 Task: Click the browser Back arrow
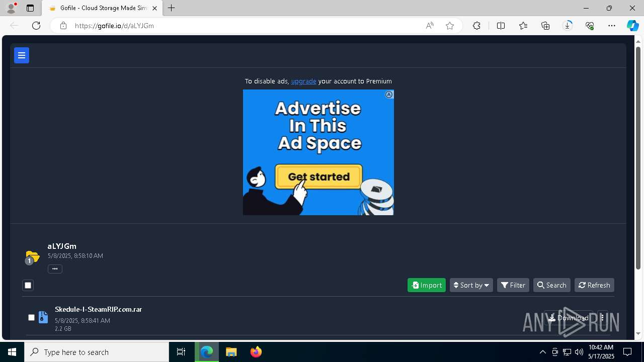pos(14,26)
